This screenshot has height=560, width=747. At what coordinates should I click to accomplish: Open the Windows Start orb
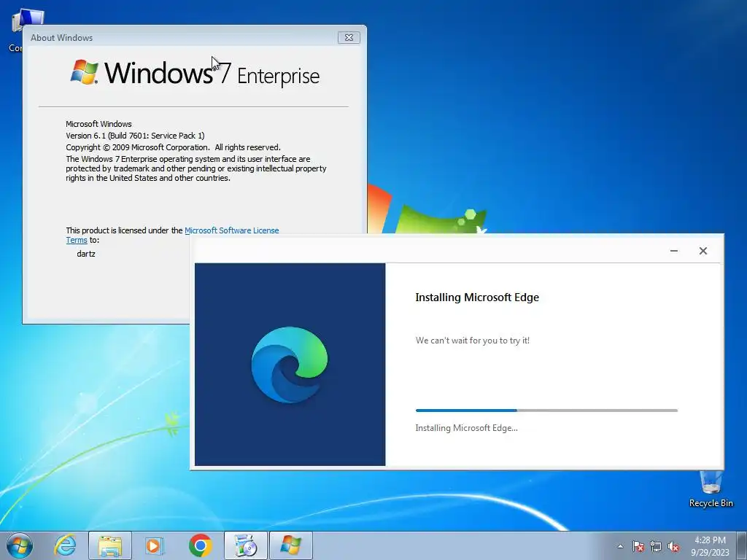click(x=20, y=545)
